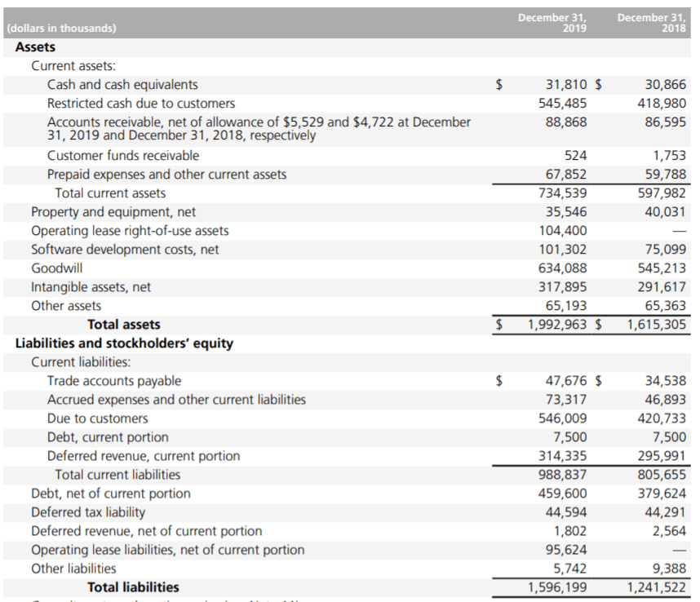Select deferred tax value 44,594
The width and height of the screenshot is (700, 602).
tap(566, 511)
